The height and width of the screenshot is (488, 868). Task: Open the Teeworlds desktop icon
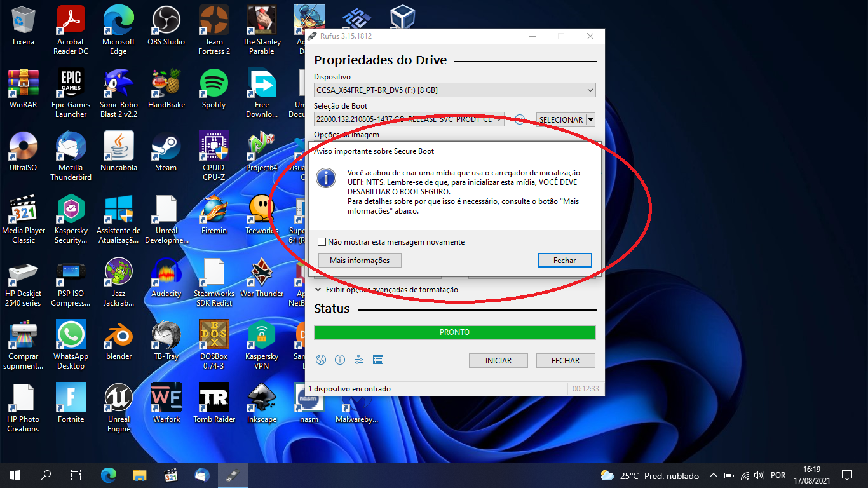[x=262, y=215]
